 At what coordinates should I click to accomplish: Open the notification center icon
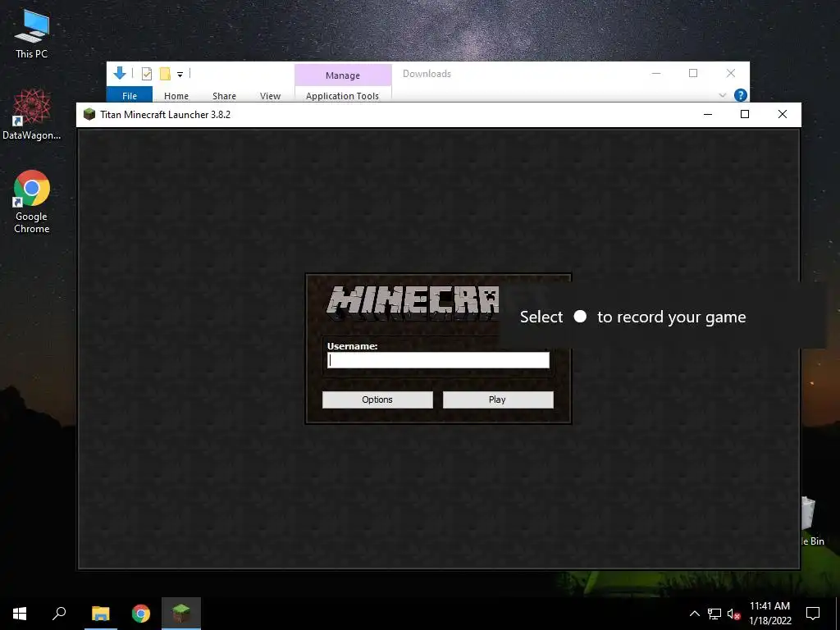(813, 614)
